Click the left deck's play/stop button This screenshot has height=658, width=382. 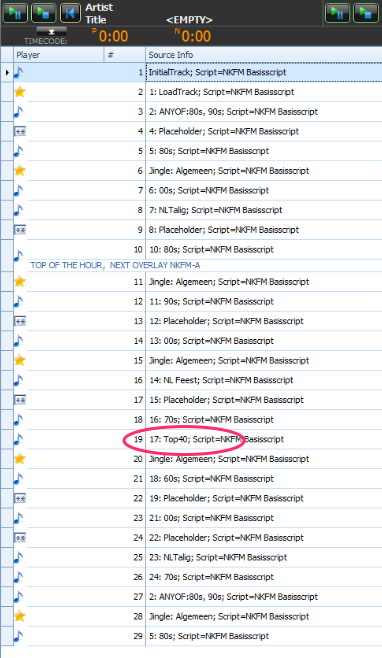(44, 13)
